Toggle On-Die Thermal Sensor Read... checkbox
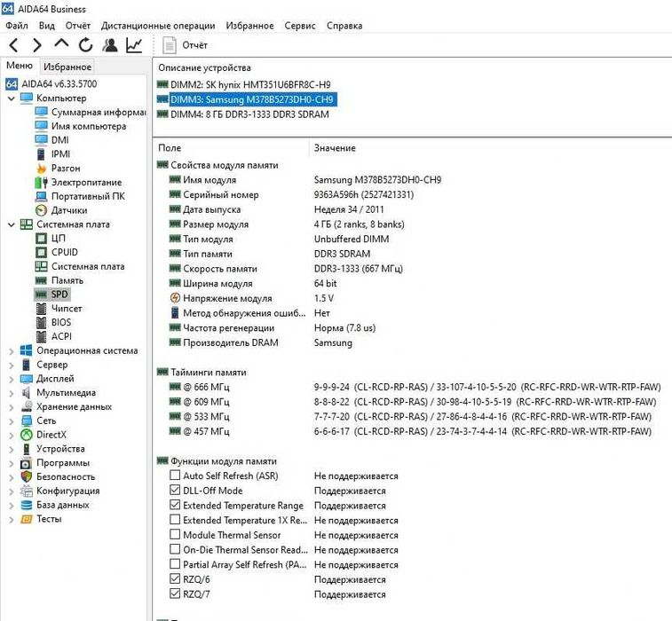 175,549
